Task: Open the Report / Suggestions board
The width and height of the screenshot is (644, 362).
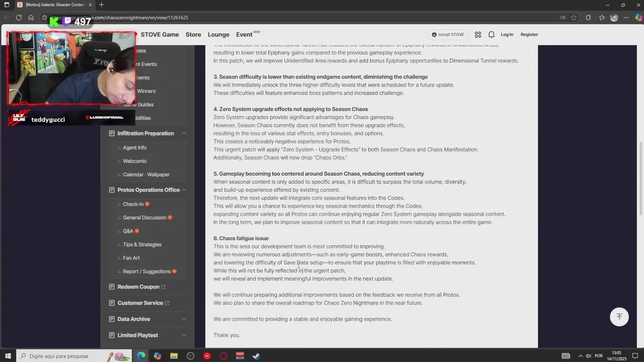Action: coord(146,271)
